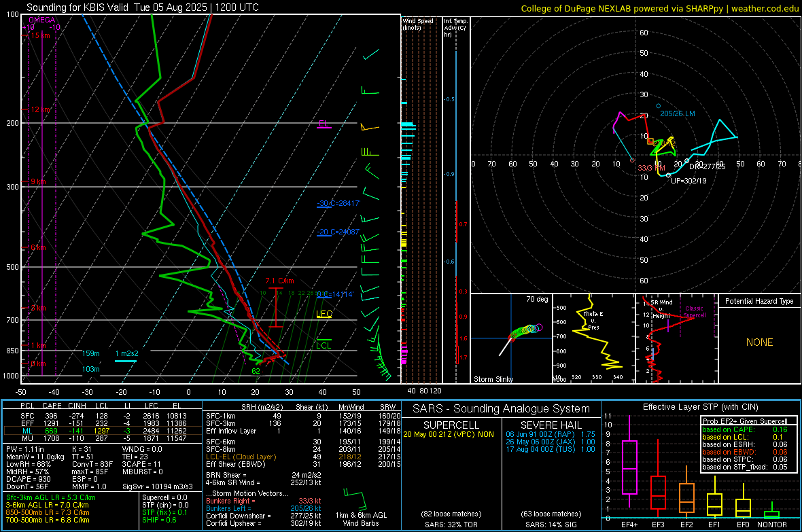Click the -20 C=24087' height label
The height and width of the screenshot is (532, 802).
click(338, 232)
